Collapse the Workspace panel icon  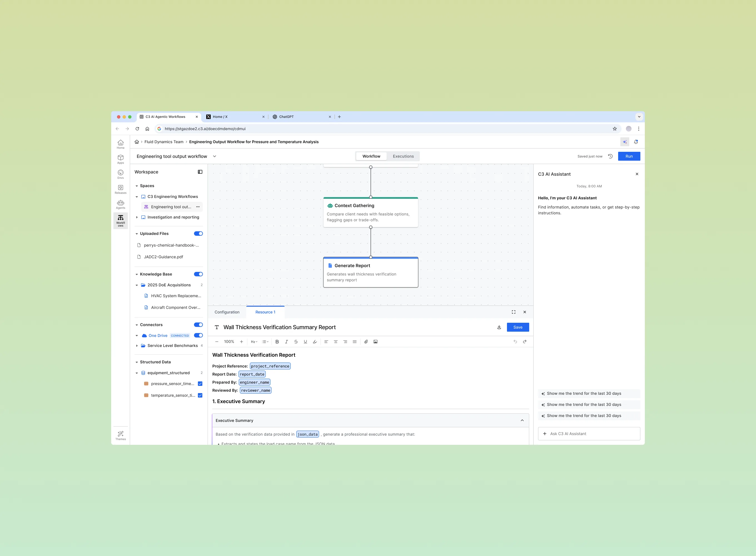click(200, 172)
